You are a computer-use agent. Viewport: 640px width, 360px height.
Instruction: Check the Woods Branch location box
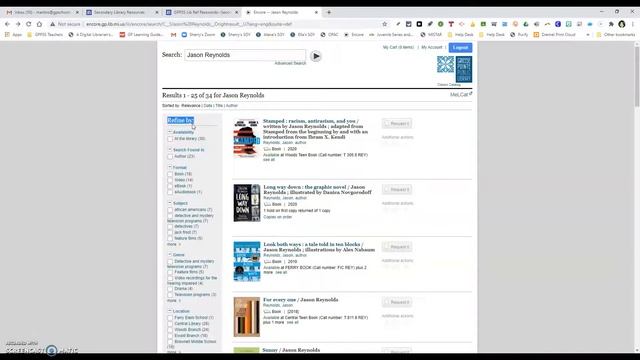170,329
